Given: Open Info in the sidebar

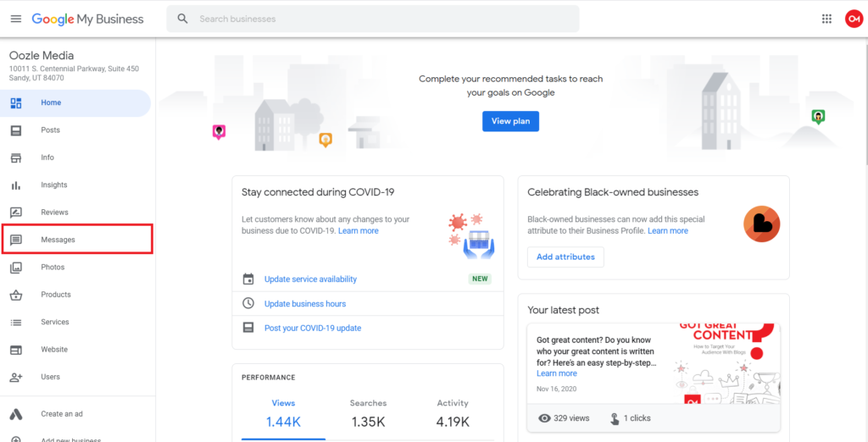Looking at the screenshot, I should 77,157.
